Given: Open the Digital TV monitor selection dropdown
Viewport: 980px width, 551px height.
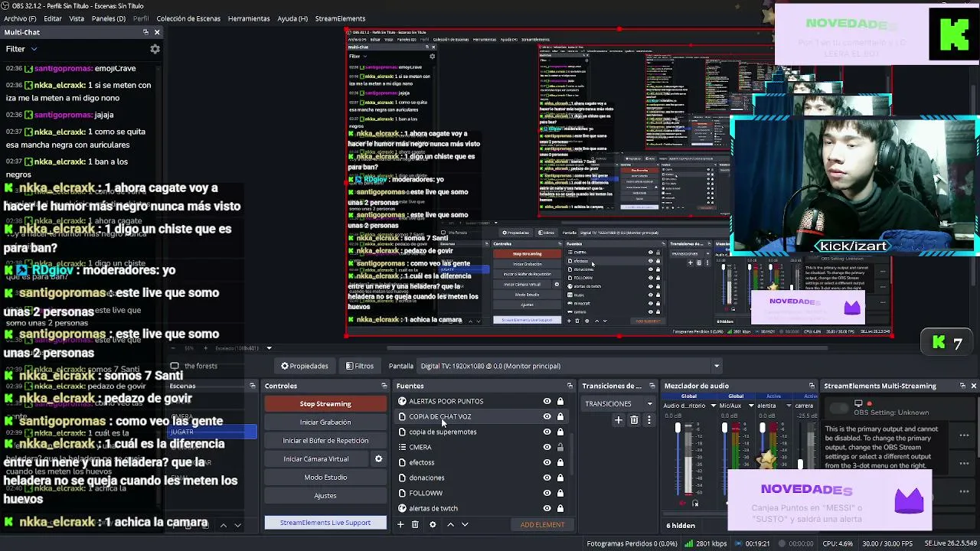Looking at the screenshot, I should pos(570,366).
